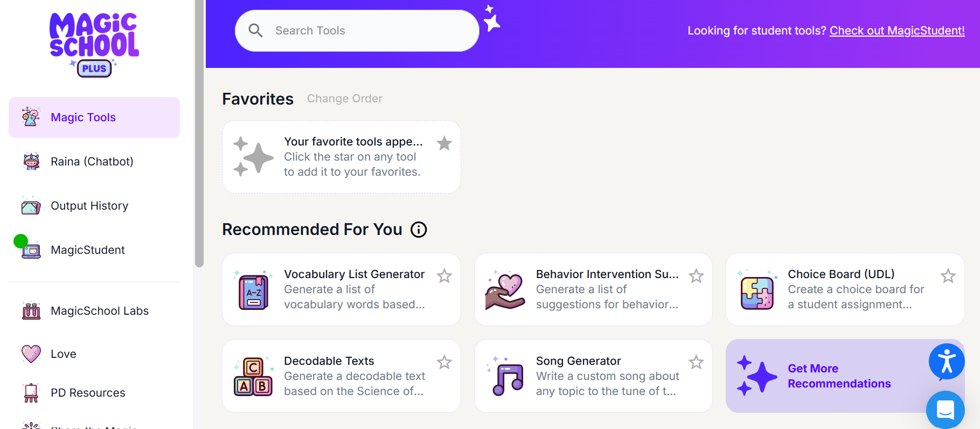980x429 pixels.
Task: Favorite the Vocabulary List Generator star
Action: pos(444,276)
